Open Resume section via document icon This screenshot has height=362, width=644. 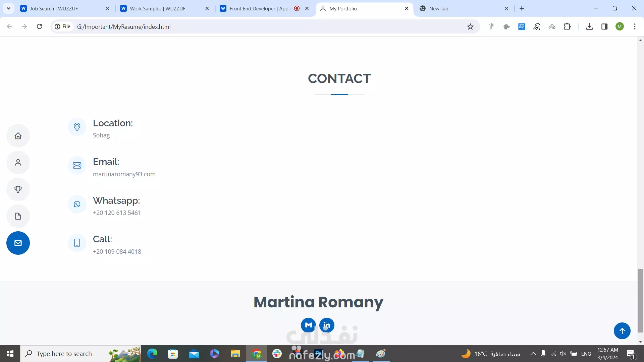coord(18,216)
